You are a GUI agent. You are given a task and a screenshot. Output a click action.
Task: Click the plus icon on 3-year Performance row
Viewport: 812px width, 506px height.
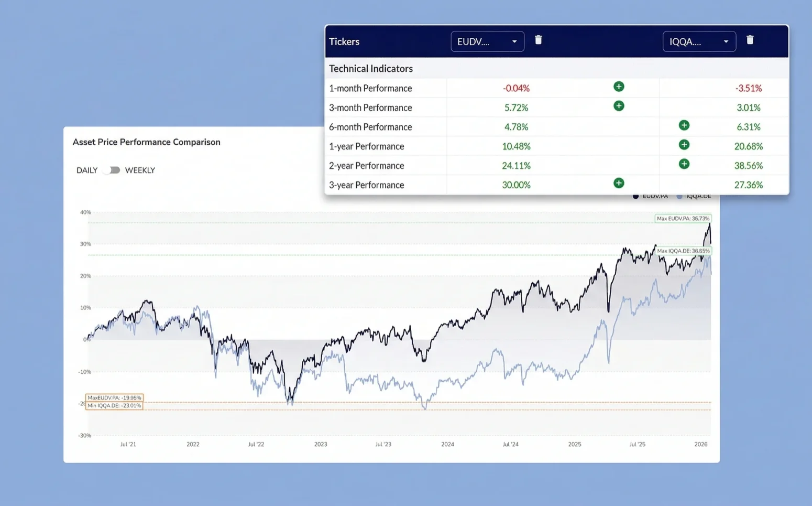[619, 183]
